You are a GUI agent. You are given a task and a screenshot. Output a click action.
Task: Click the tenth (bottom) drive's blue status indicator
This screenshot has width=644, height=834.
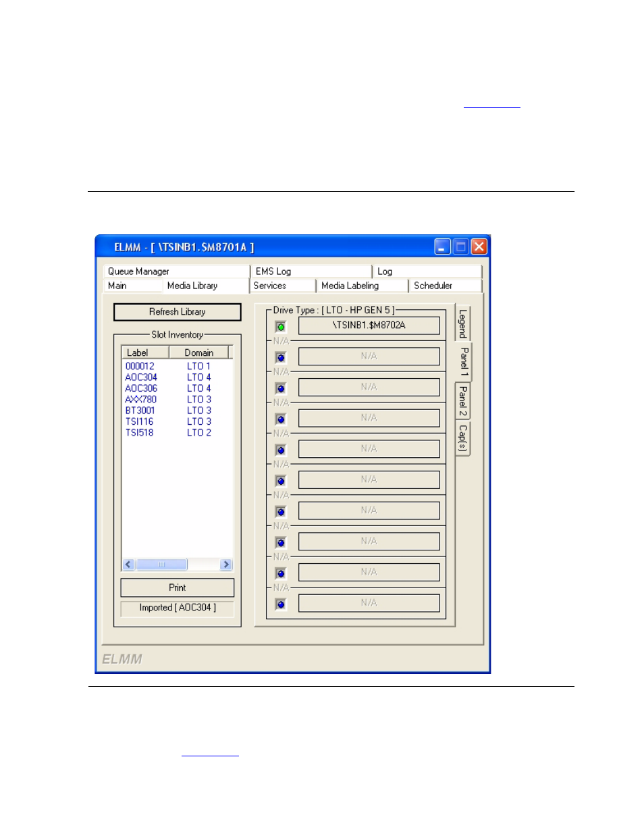coord(281,604)
